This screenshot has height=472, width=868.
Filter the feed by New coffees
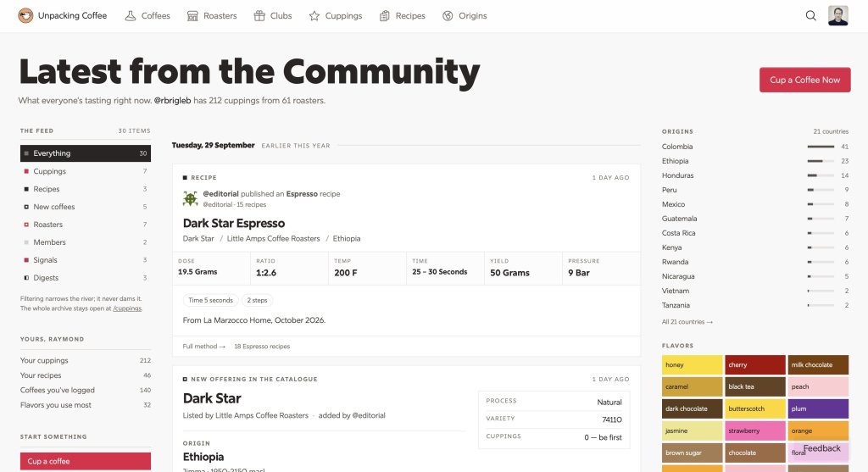86,207
